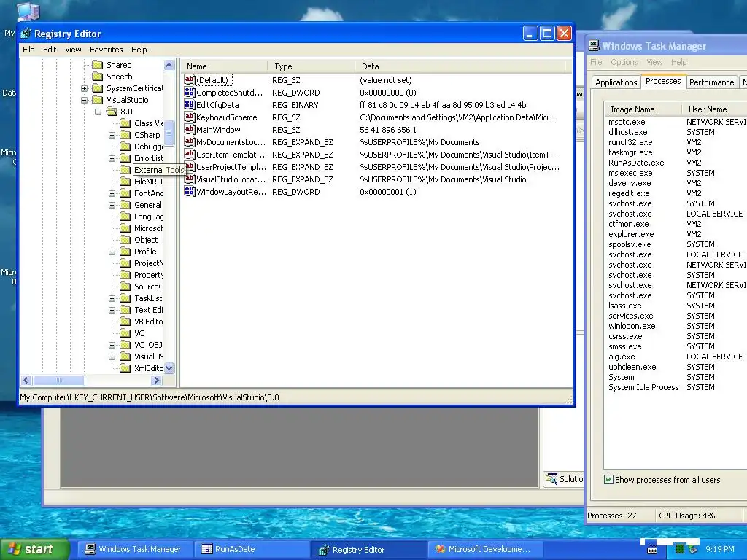Click the CSharp folder icon
The width and height of the screenshot is (747, 560).
tap(125, 135)
